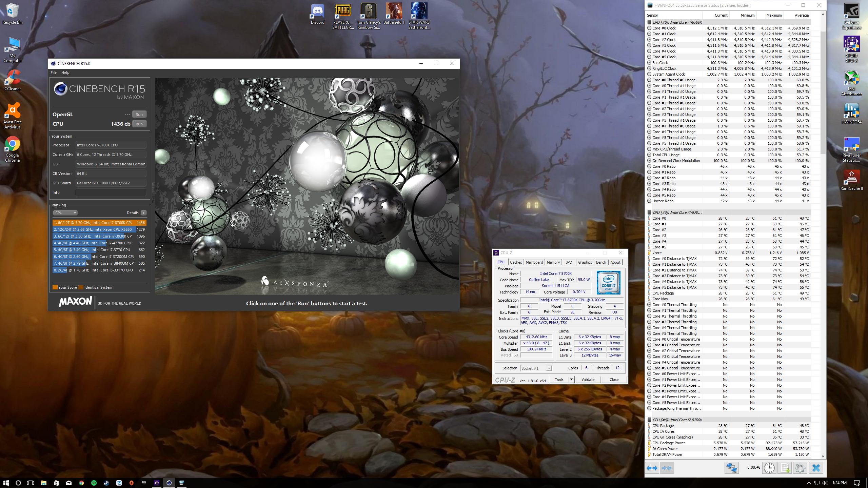Image resolution: width=868 pixels, height=488 pixels.
Task: Run the Cinebench CPU test
Action: (139, 124)
